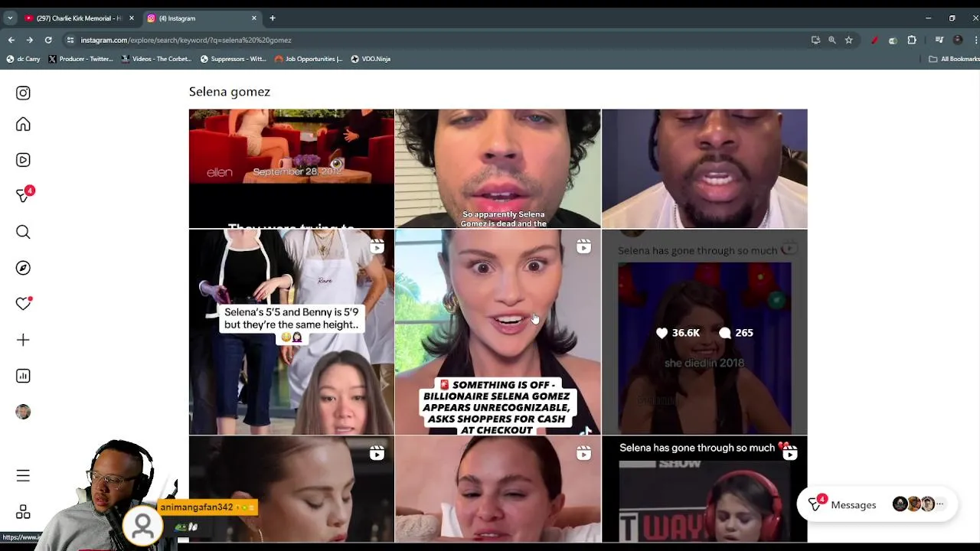
Task: Close the Instagram tab
Action: pos(254,18)
